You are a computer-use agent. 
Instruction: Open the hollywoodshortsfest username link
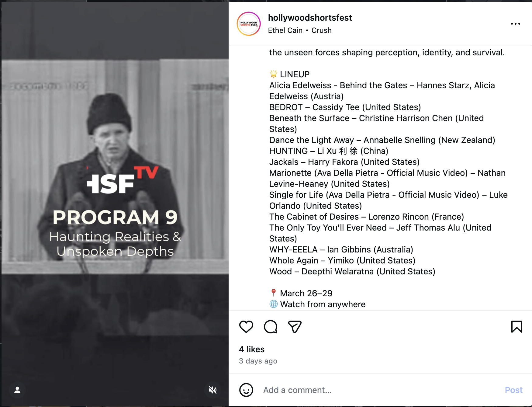click(310, 18)
